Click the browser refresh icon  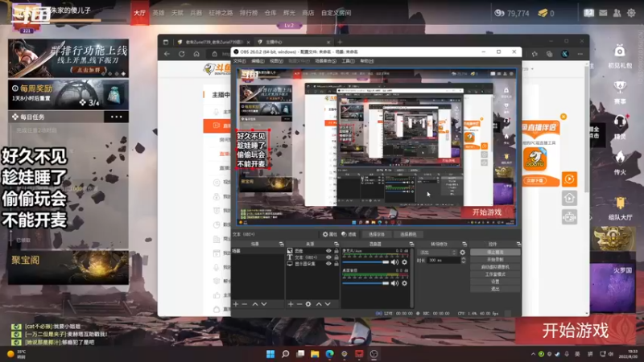point(182,54)
